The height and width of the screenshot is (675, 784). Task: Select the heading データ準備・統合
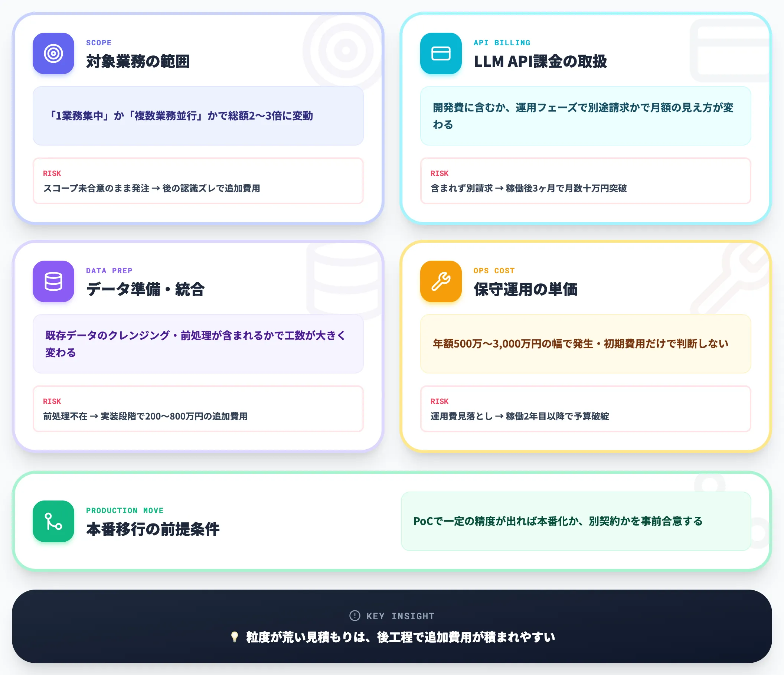pos(145,290)
